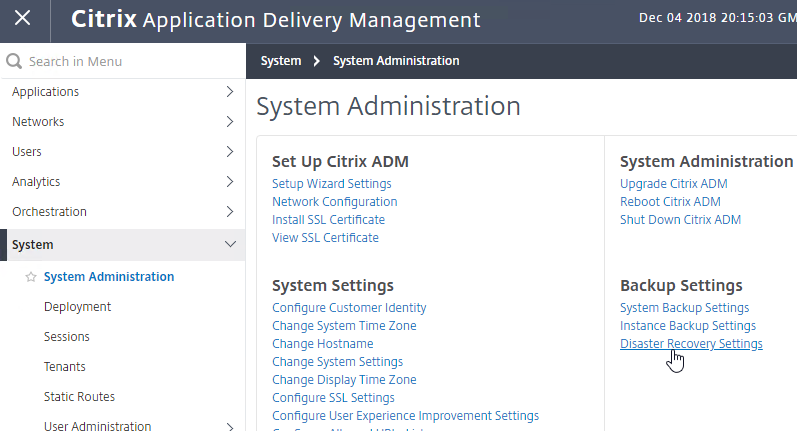This screenshot has height=431, width=797.
Task: Open Disaster Recovery Settings link
Action: 691,344
